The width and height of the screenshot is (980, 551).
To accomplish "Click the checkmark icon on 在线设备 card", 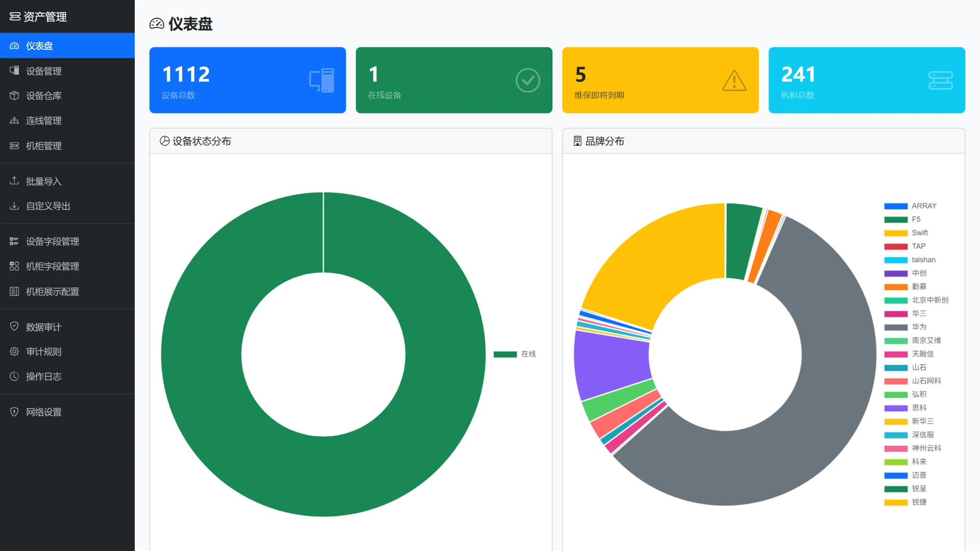I will 528,80.
